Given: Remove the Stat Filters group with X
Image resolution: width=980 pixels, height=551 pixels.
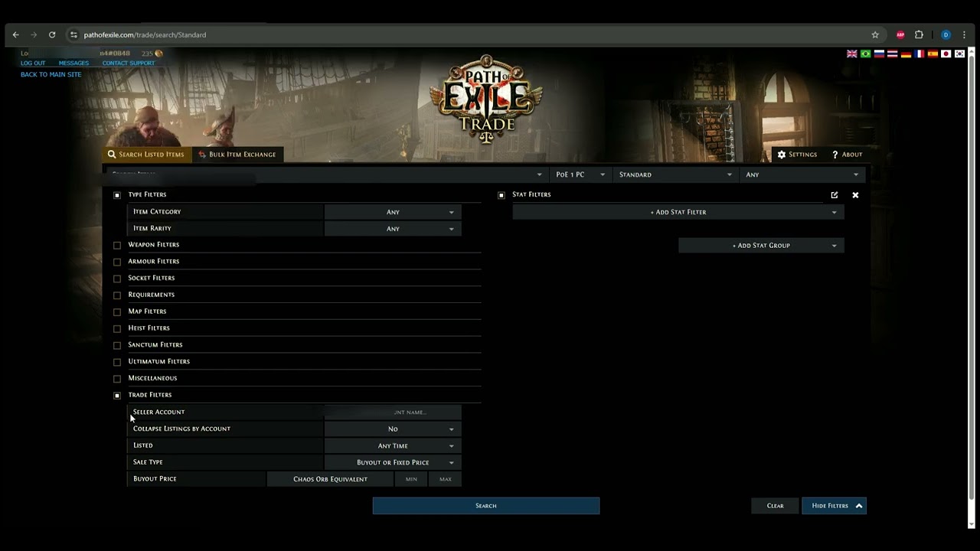Looking at the screenshot, I should (855, 195).
